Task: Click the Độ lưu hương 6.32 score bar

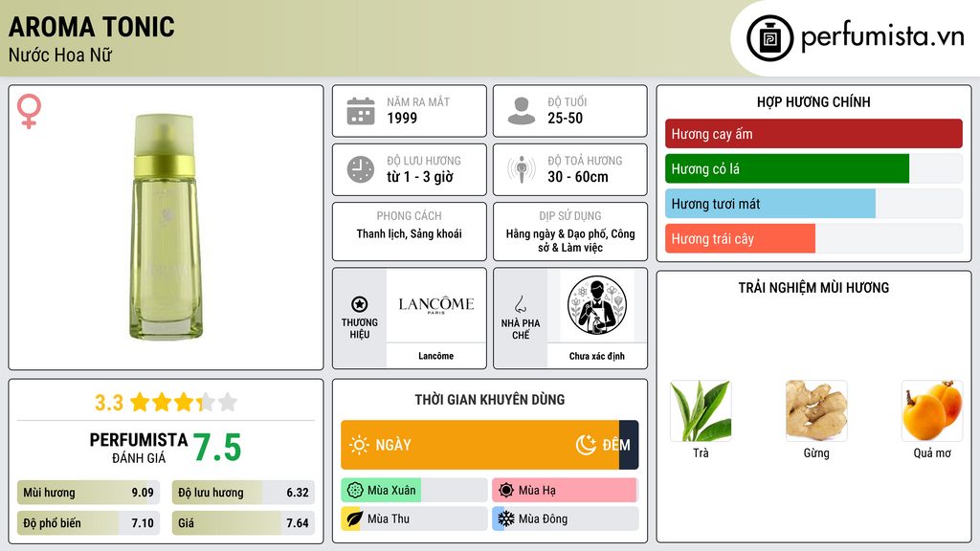Action: tap(243, 493)
